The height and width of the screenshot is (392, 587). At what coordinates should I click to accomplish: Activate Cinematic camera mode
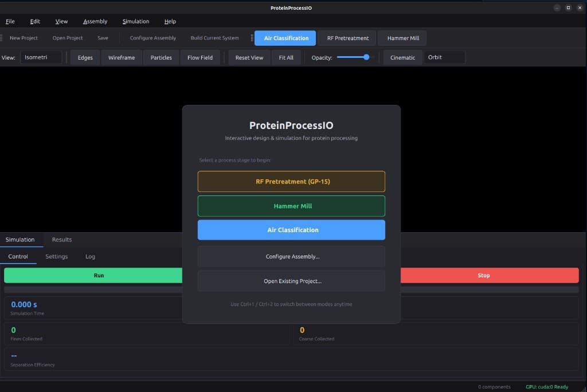pos(402,57)
